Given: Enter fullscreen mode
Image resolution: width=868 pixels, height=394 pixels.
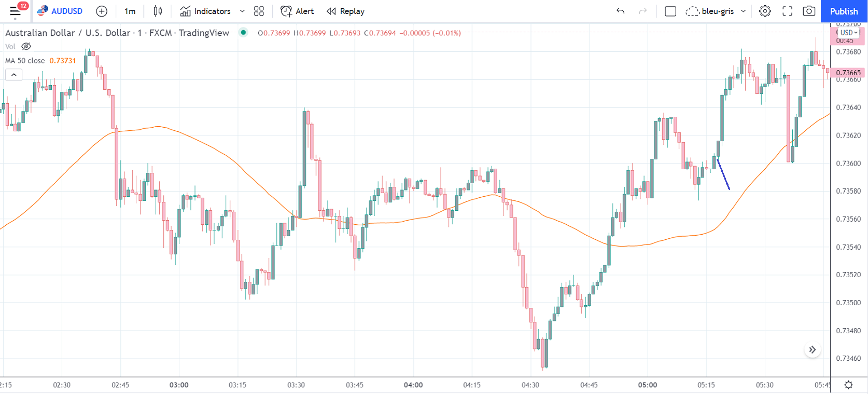Looking at the screenshot, I should pos(787,11).
